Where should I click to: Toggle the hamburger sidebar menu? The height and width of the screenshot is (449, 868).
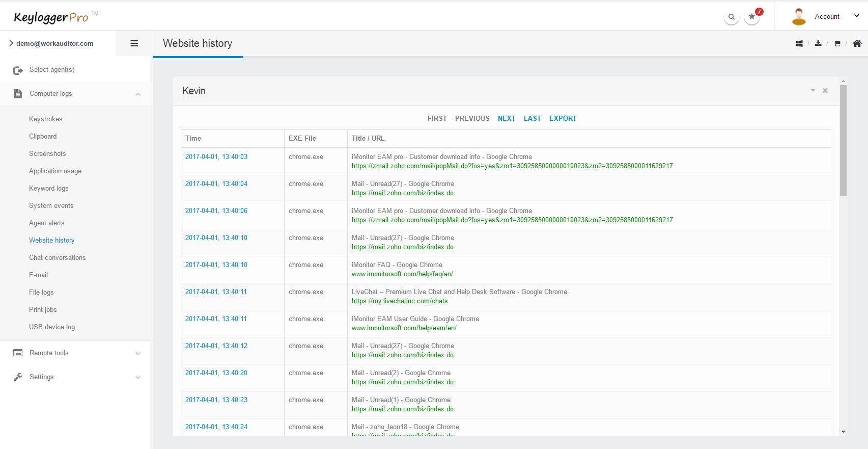(134, 43)
